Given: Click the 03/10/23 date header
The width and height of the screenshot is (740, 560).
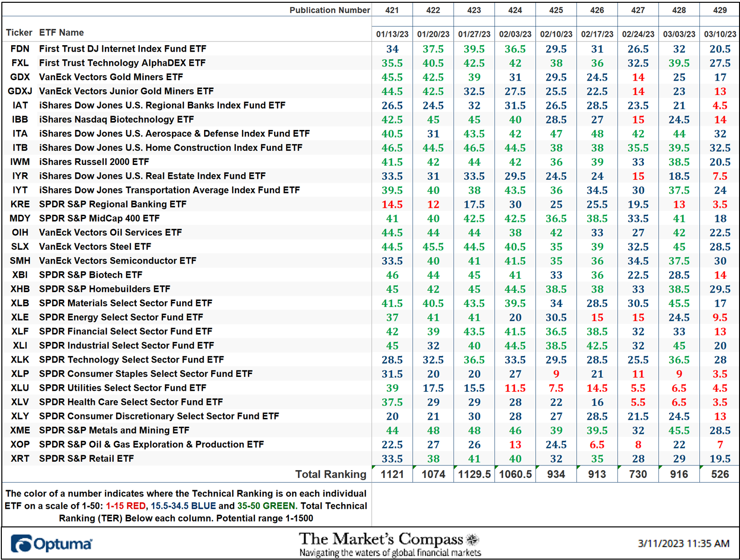Looking at the screenshot, I should pyautogui.click(x=720, y=34).
